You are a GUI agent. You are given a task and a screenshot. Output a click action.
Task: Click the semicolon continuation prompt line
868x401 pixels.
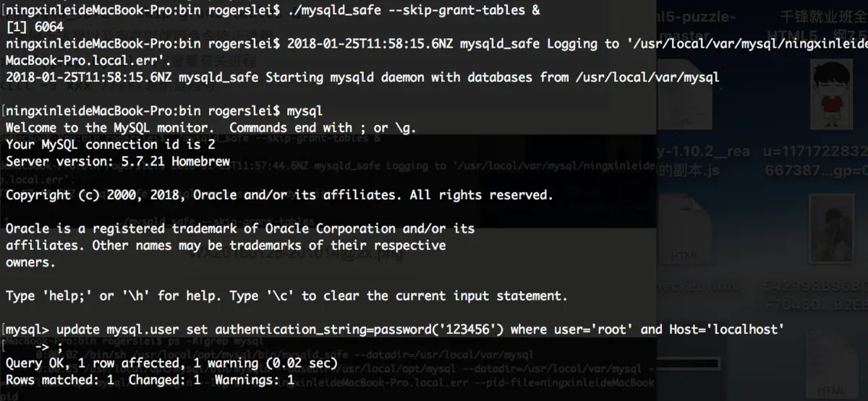[33, 345]
